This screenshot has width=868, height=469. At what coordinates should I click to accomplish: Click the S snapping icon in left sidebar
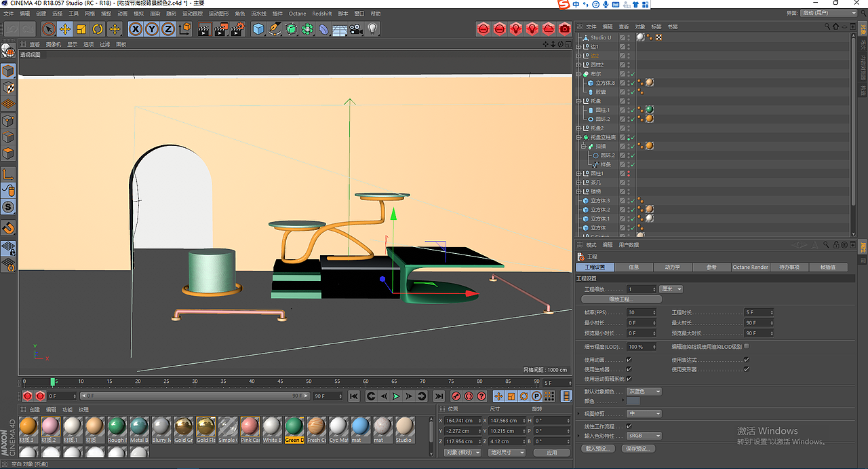click(8, 206)
